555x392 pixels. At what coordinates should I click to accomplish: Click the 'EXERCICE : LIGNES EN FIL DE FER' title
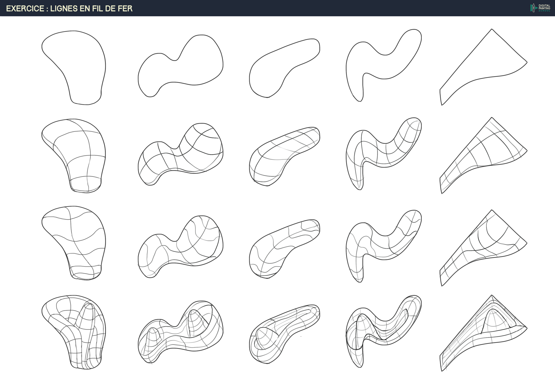coord(69,8)
